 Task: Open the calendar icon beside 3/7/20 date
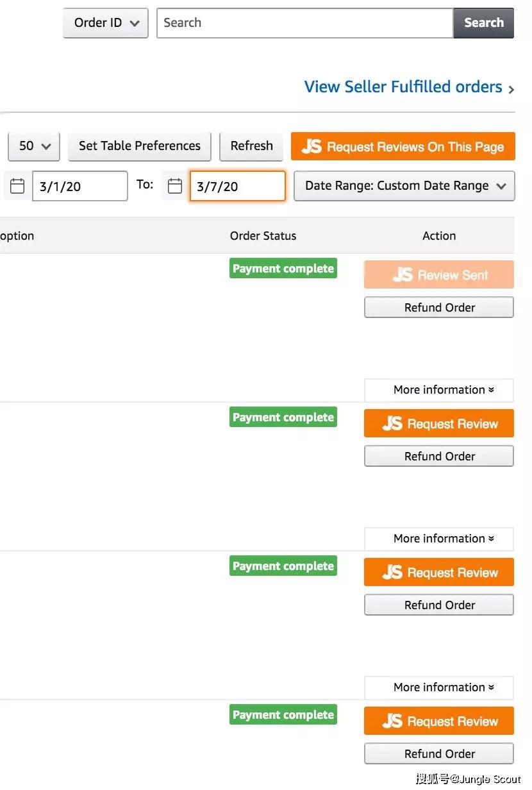pos(174,186)
